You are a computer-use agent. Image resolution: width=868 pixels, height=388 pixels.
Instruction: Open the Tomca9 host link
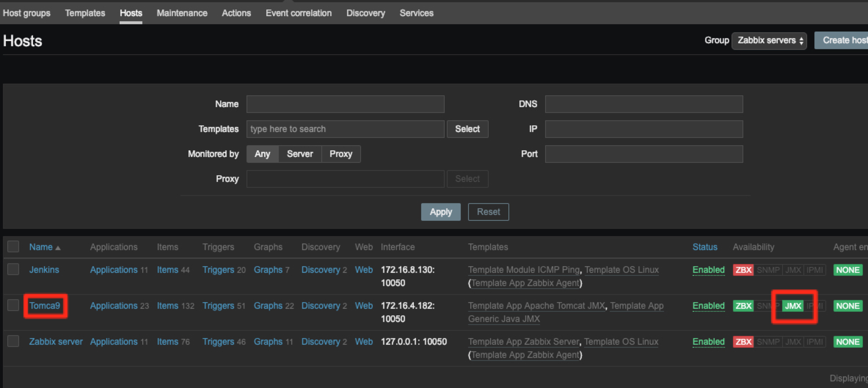tap(44, 305)
